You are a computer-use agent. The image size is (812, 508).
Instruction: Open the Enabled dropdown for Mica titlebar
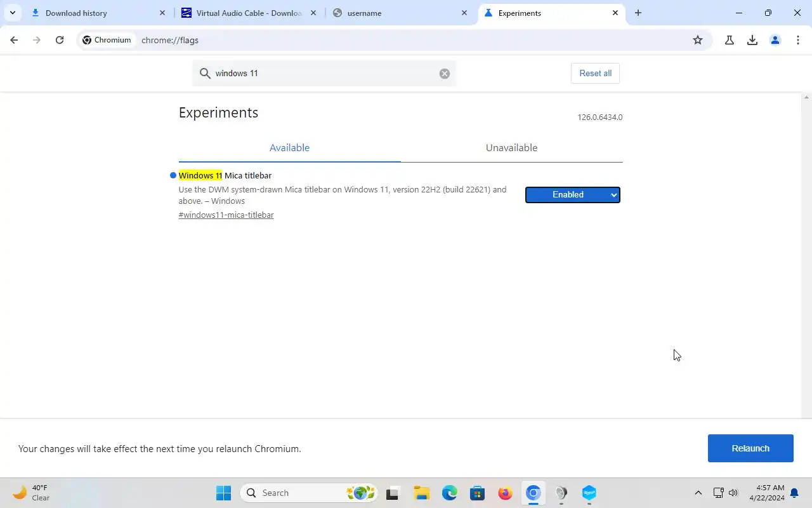click(573, 195)
